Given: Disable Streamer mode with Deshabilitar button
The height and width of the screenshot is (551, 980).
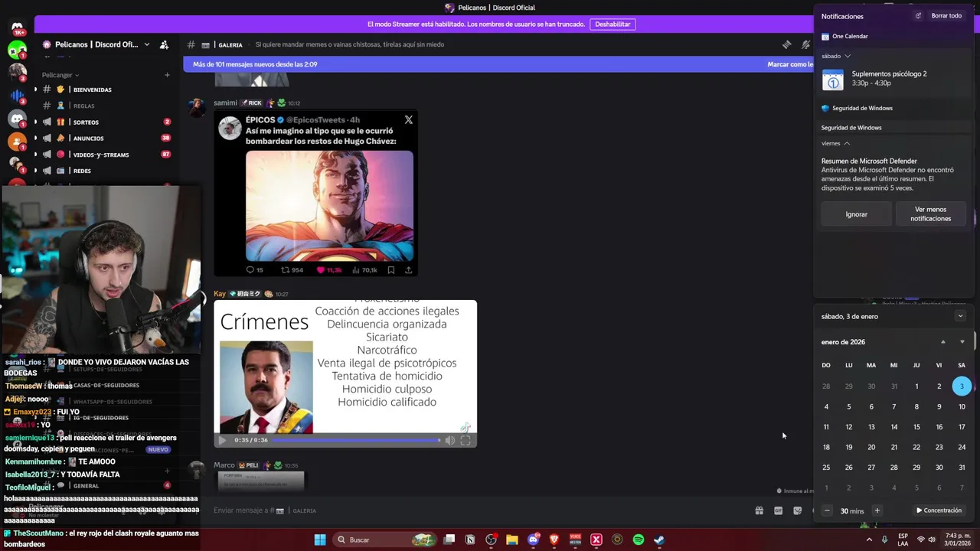Looking at the screenshot, I should tap(612, 24).
